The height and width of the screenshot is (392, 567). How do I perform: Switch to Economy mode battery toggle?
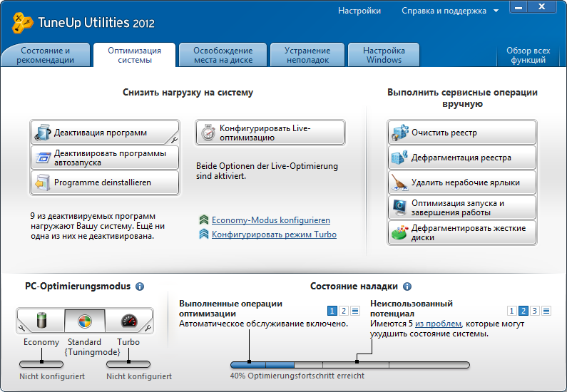tap(41, 321)
